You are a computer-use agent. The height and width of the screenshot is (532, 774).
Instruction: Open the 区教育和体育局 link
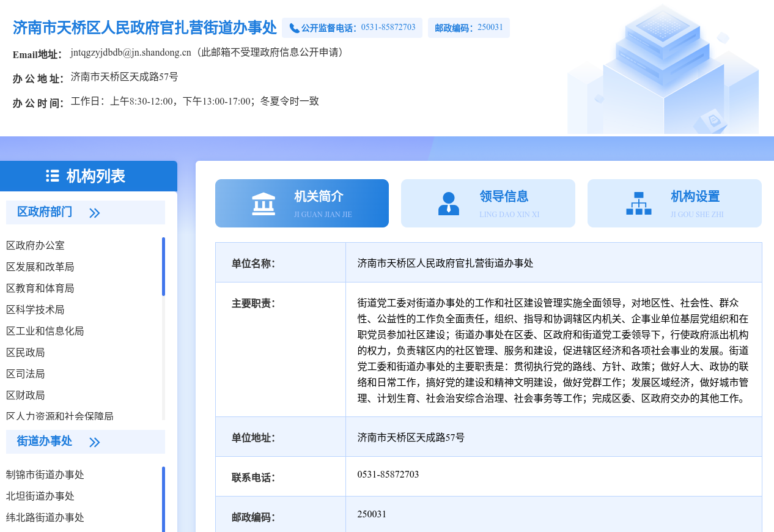pyautogui.click(x=40, y=288)
